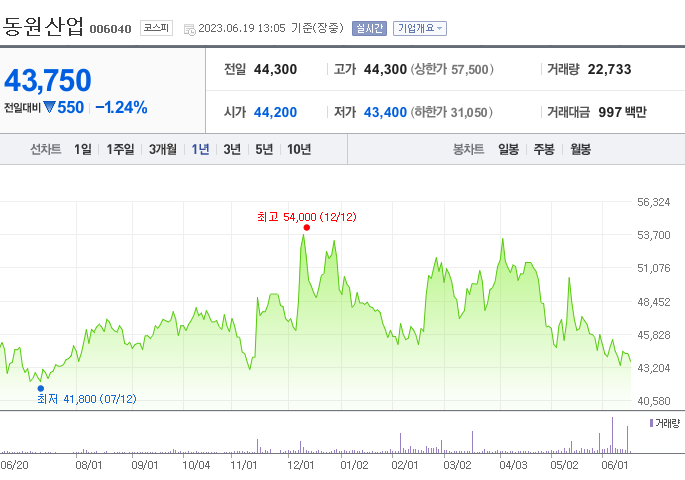Switch to 월봉 monthly candle chart

[x=580, y=149]
